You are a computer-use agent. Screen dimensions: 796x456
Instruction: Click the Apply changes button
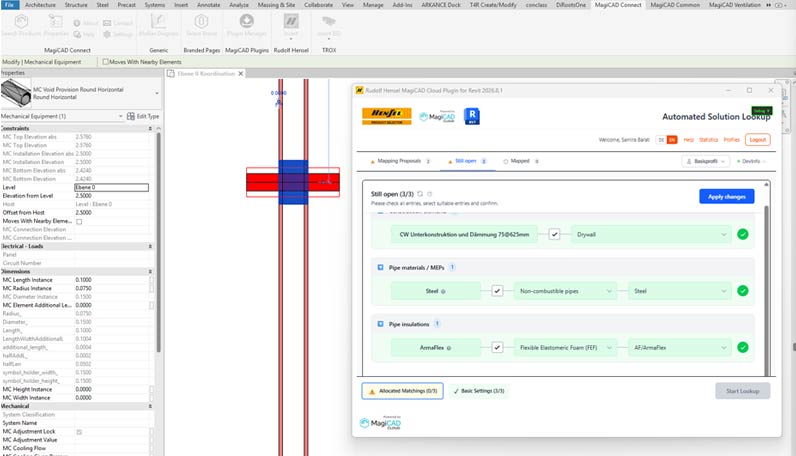(x=726, y=197)
